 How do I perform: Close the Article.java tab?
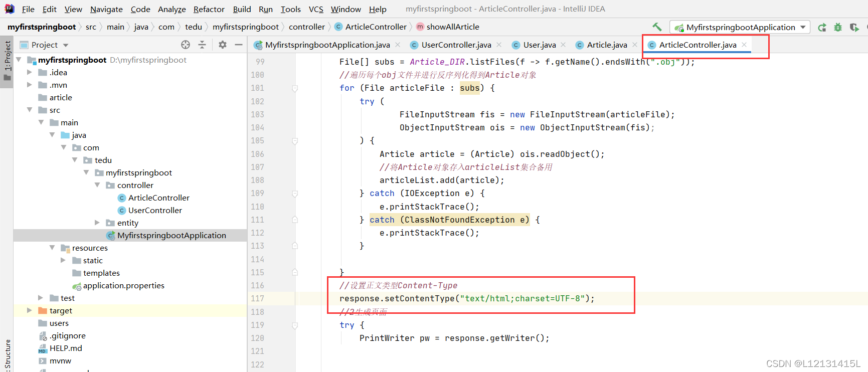coord(635,45)
